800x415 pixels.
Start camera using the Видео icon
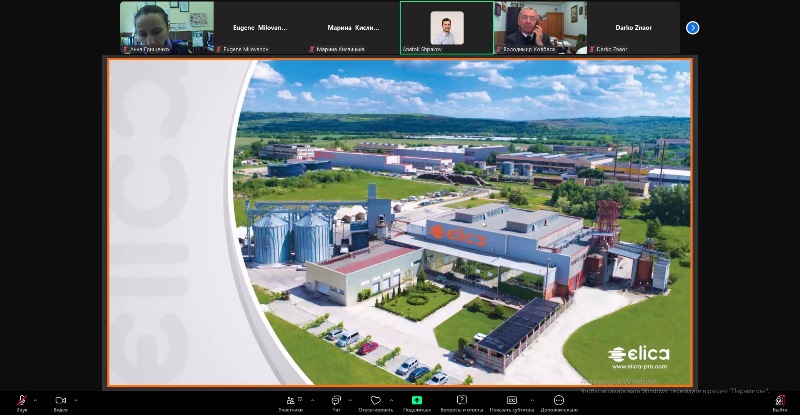(x=61, y=401)
